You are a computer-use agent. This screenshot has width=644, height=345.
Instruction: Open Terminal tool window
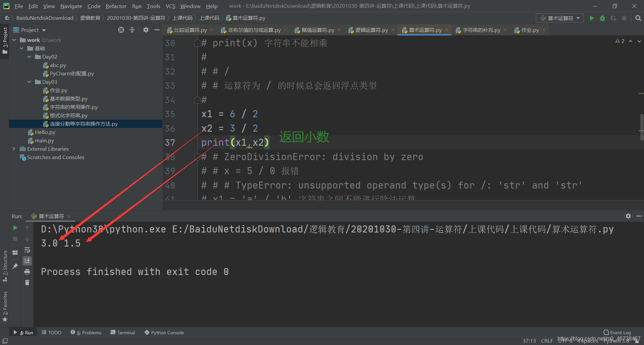coord(123,332)
